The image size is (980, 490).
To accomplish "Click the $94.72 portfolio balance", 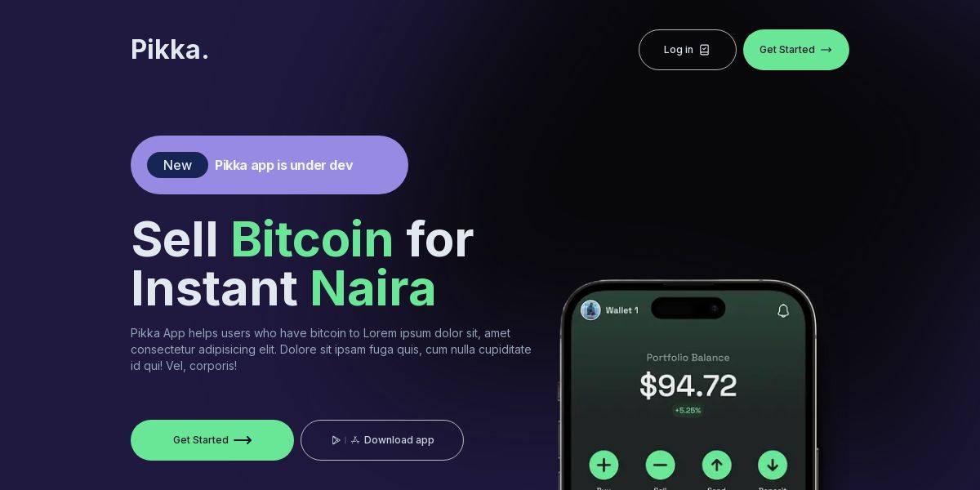I will [x=688, y=385].
